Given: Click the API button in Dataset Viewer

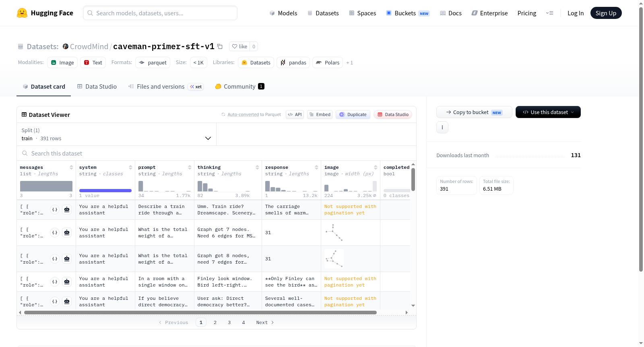Looking at the screenshot, I should 295,114.
